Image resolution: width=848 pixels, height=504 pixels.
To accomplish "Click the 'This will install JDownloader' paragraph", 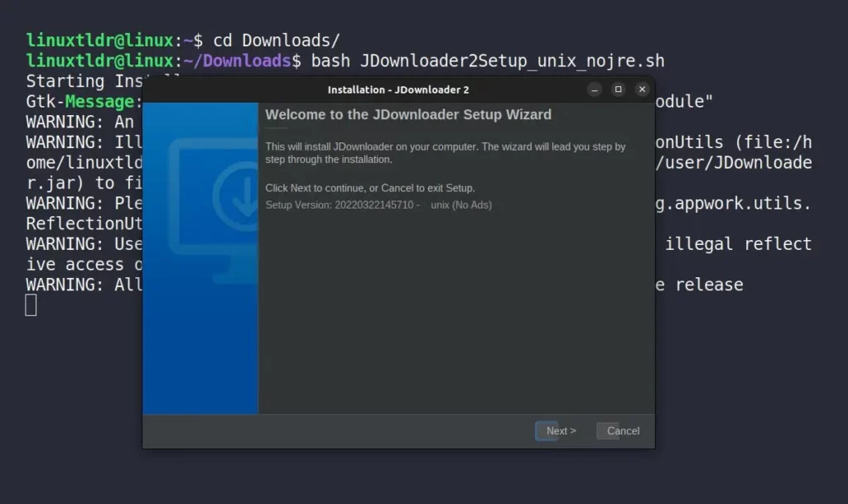I will coord(445,153).
